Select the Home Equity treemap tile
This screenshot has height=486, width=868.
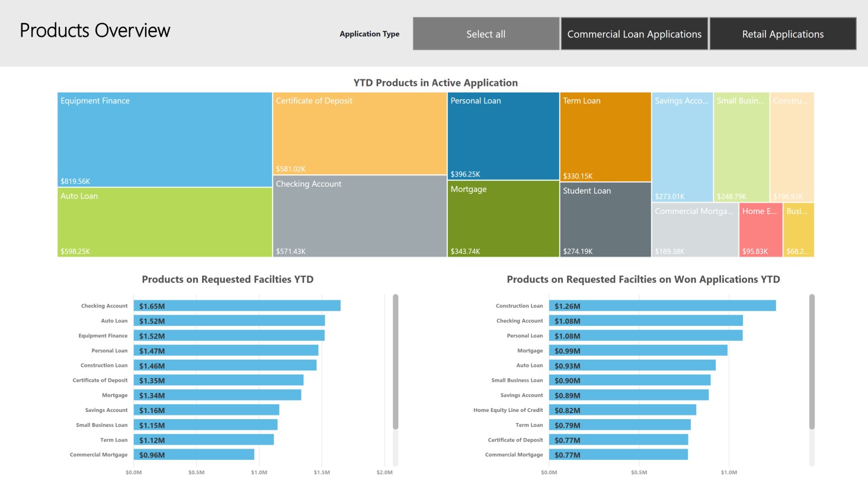[x=761, y=230]
